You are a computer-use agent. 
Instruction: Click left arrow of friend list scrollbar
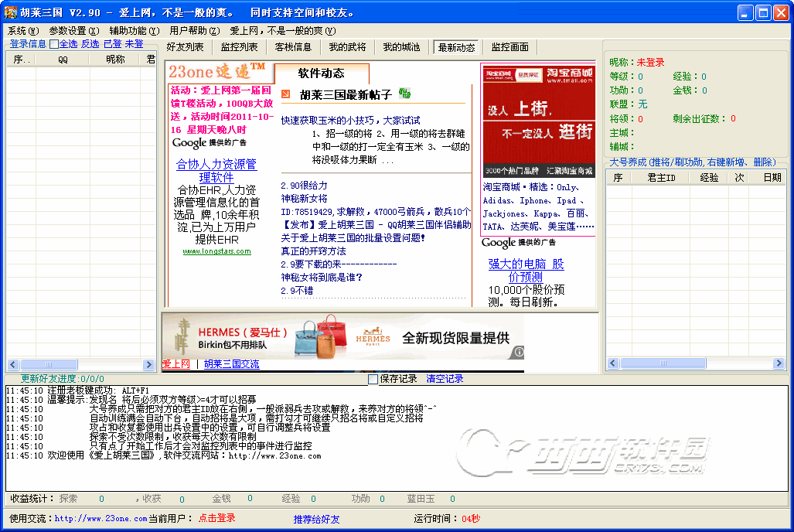13,364
